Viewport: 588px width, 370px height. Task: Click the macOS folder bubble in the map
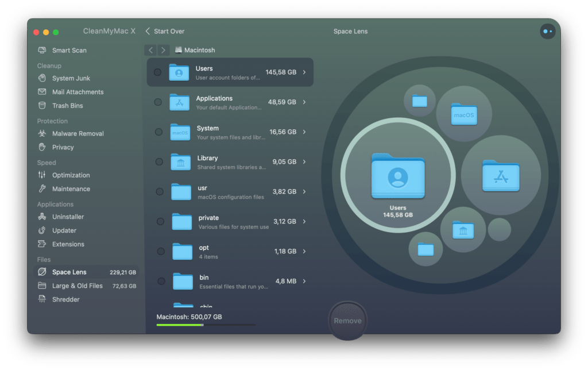point(464,114)
